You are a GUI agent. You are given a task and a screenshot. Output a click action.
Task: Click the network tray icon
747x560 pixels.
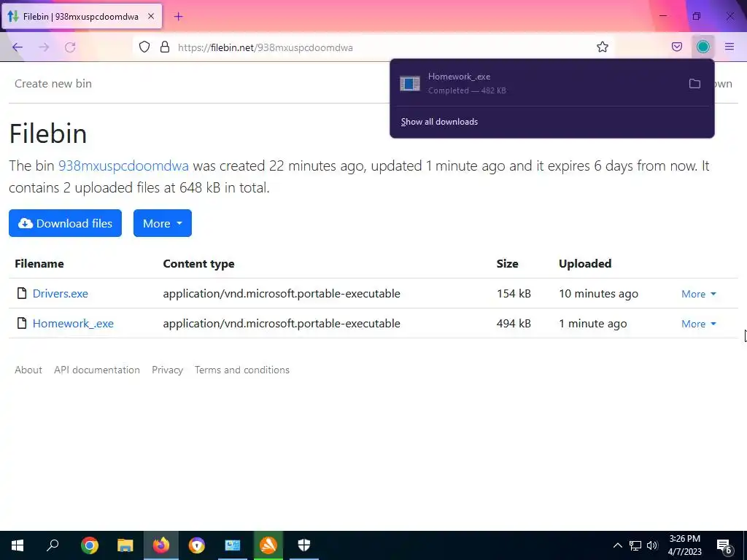click(635, 545)
